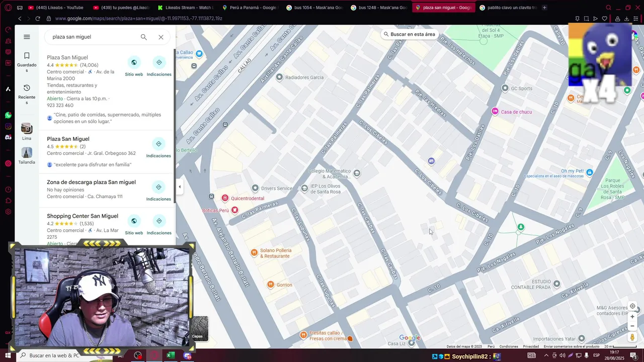Image resolution: width=644 pixels, height=362 pixels.
Task: Click the magnifier search icon
Action: point(144,37)
